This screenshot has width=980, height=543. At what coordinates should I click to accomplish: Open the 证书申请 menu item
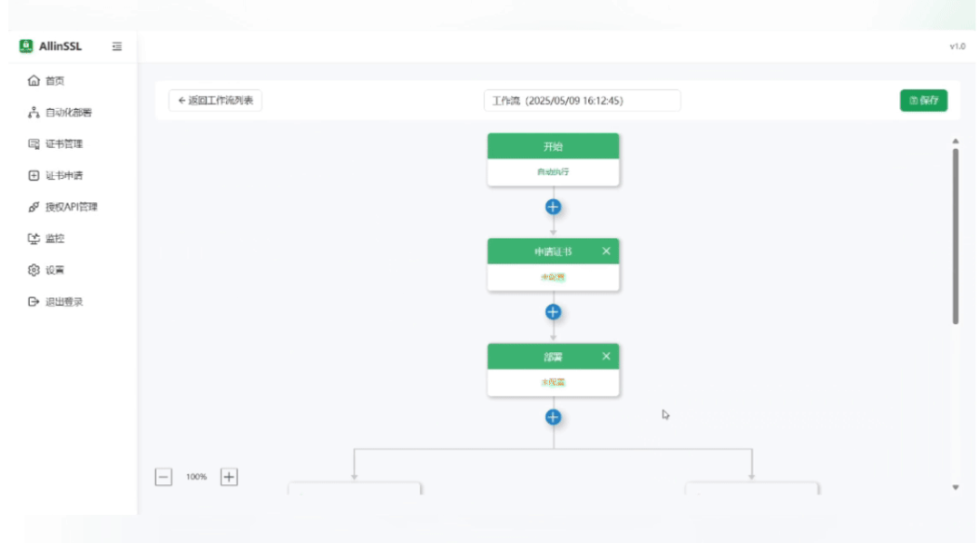[x=64, y=175]
